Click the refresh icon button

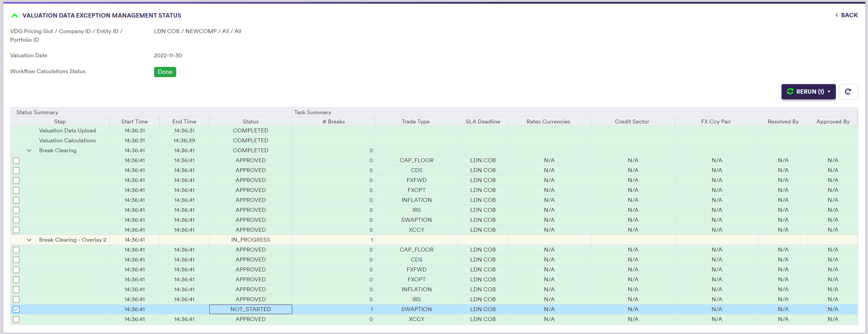point(848,92)
